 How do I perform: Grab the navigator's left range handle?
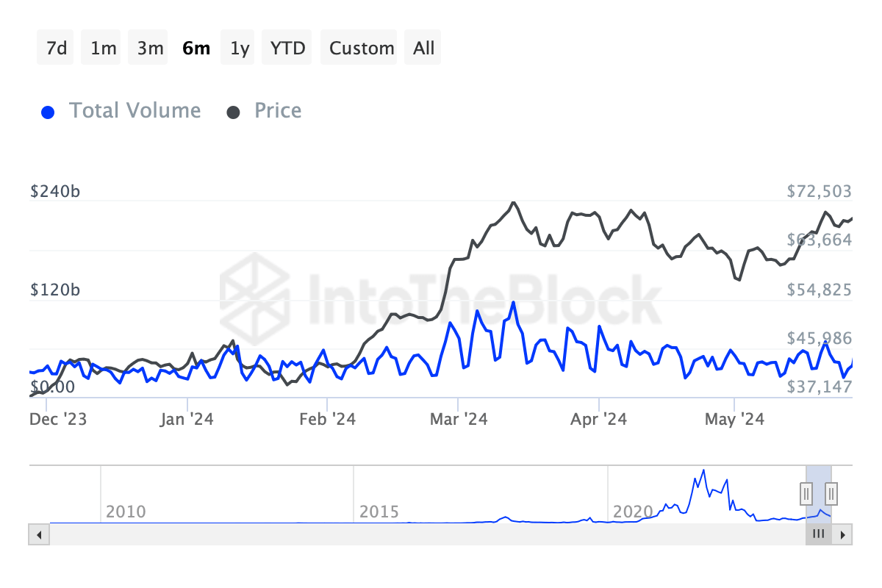coord(806,492)
